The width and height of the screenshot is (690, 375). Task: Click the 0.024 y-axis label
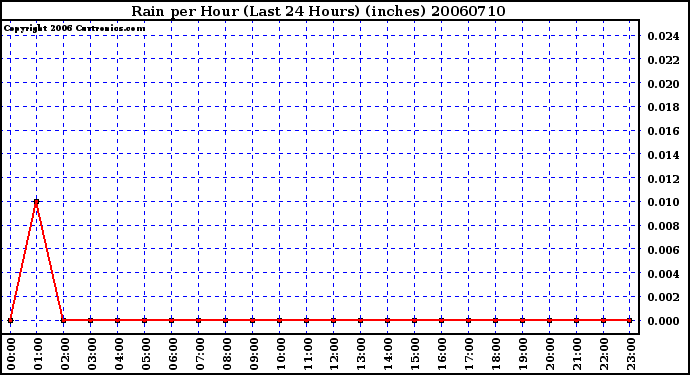(x=663, y=36)
